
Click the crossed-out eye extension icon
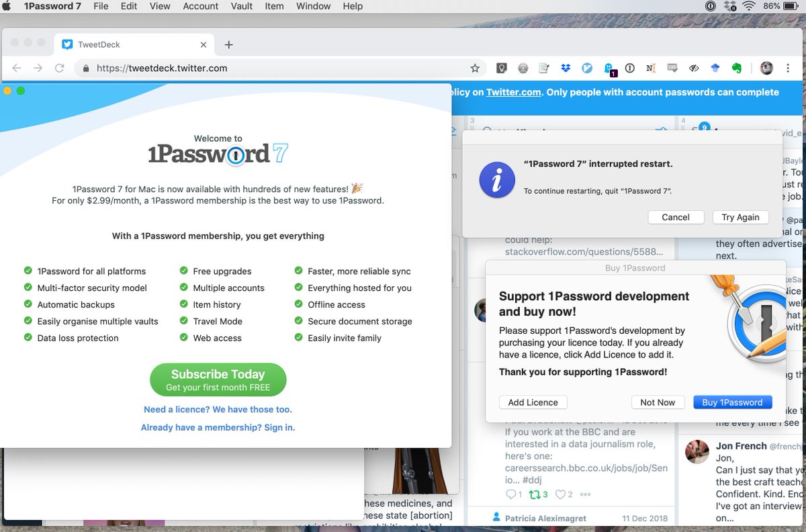(694, 68)
